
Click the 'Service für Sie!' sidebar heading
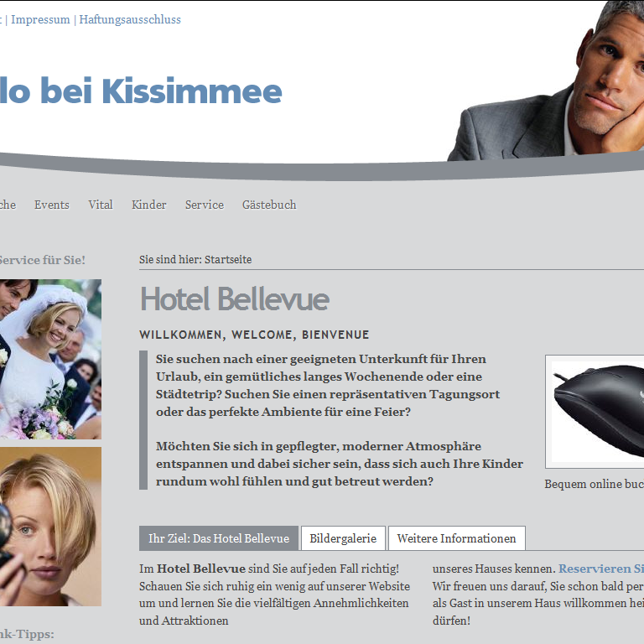pos(42,260)
